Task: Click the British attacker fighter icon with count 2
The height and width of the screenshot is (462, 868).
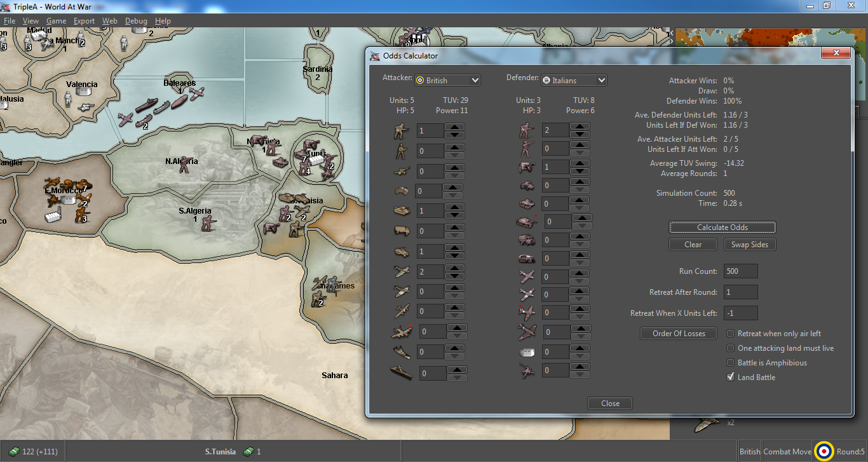Action: tap(401, 271)
